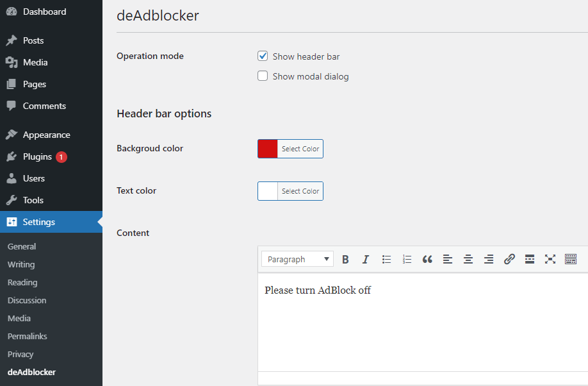Add a blockquote to the content

427,259
